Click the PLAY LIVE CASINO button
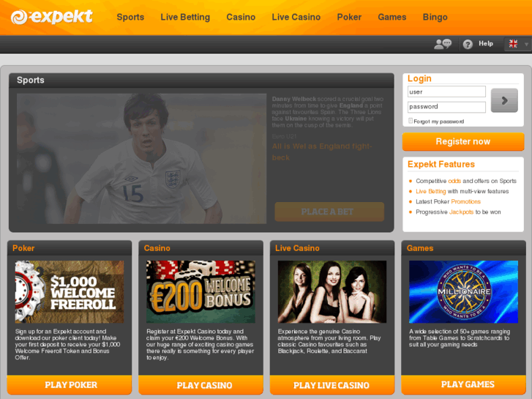 point(332,385)
